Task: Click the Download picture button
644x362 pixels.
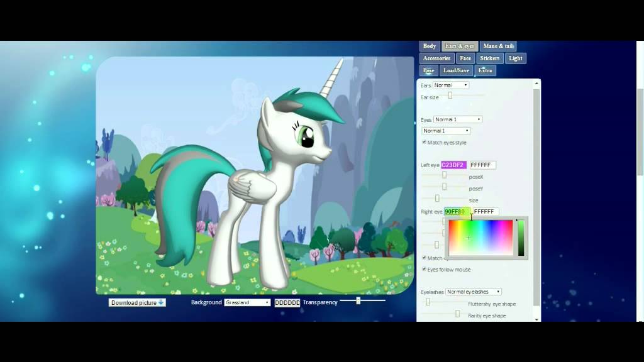Action: tap(137, 302)
